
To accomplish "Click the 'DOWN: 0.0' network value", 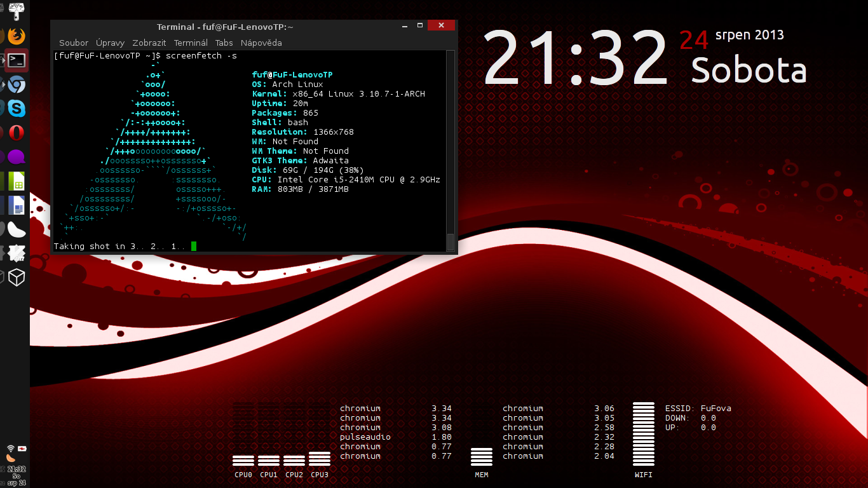I will (691, 418).
